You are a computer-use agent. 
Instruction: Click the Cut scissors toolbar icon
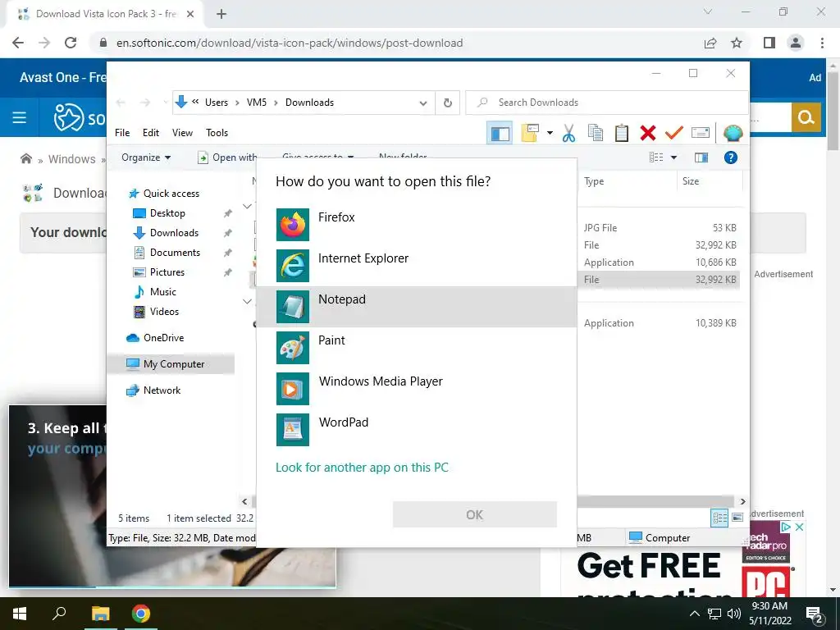click(568, 133)
